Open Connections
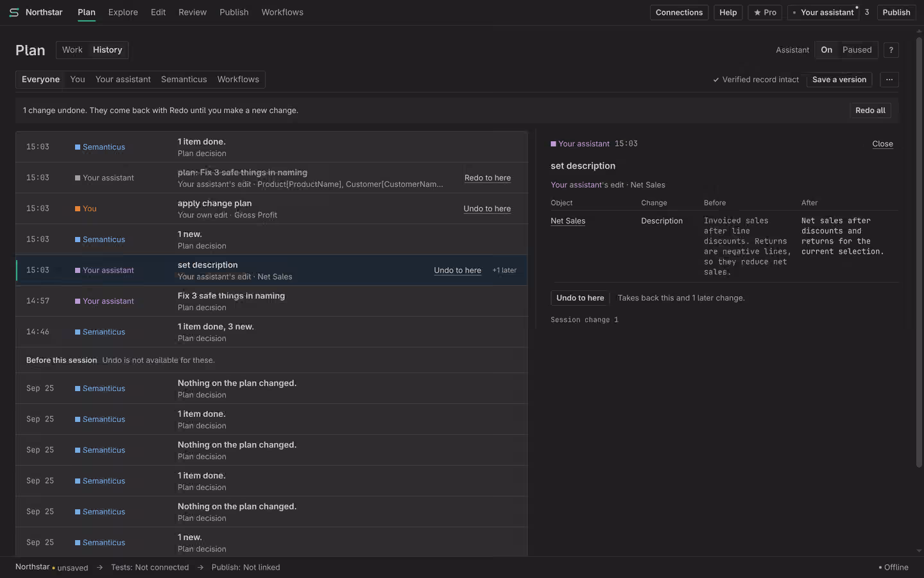This screenshot has width=924, height=578. point(679,12)
